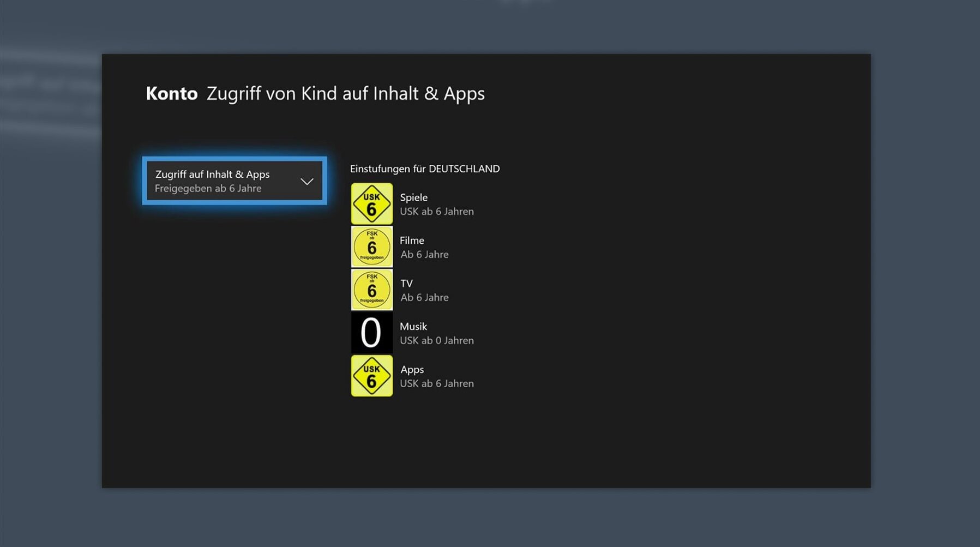
Task: Click 'Ab 6 Jahre' under Filme
Action: [424, 255]
